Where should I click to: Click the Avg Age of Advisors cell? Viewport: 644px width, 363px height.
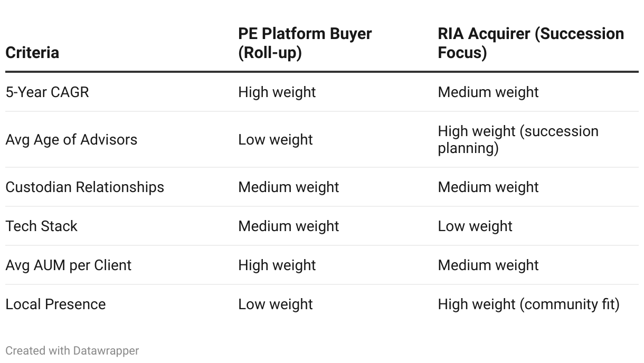71,139
